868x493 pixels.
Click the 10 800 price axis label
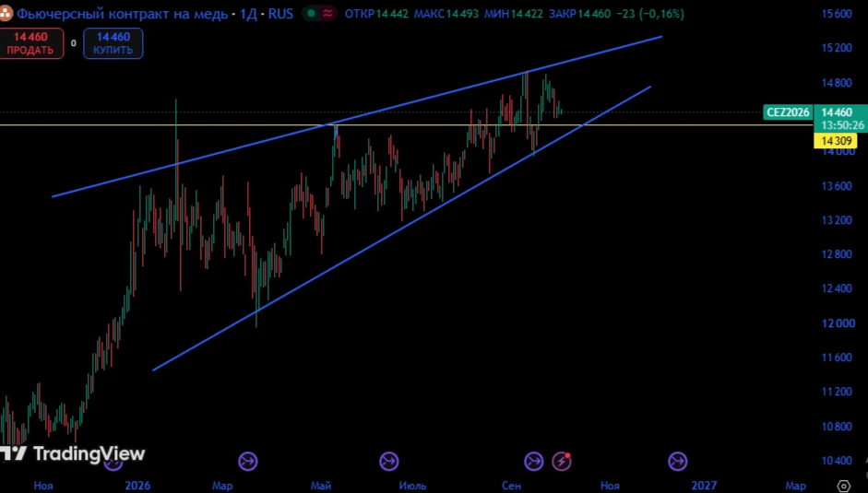(x=838, y=427)
